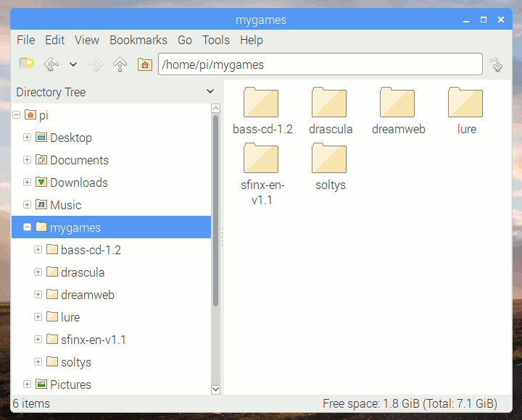Collapse the mygames tree node

click(28, 227)
